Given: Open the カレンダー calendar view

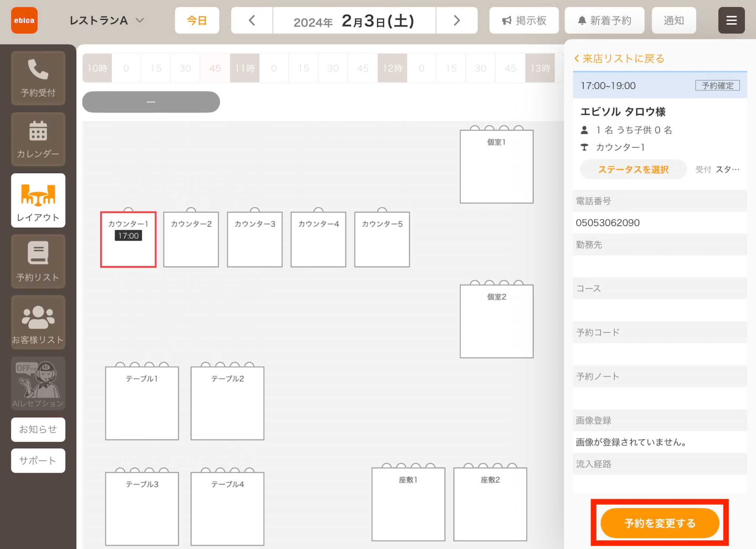Looking at the screenshot, I should click(x=38, y=139).
